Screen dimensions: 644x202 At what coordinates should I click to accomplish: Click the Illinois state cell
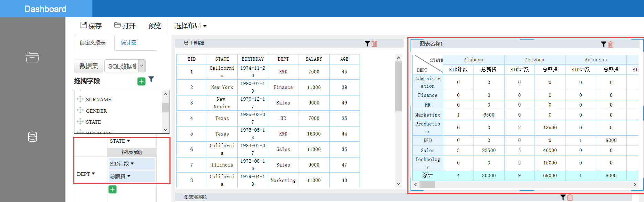[x=222, y=165]
